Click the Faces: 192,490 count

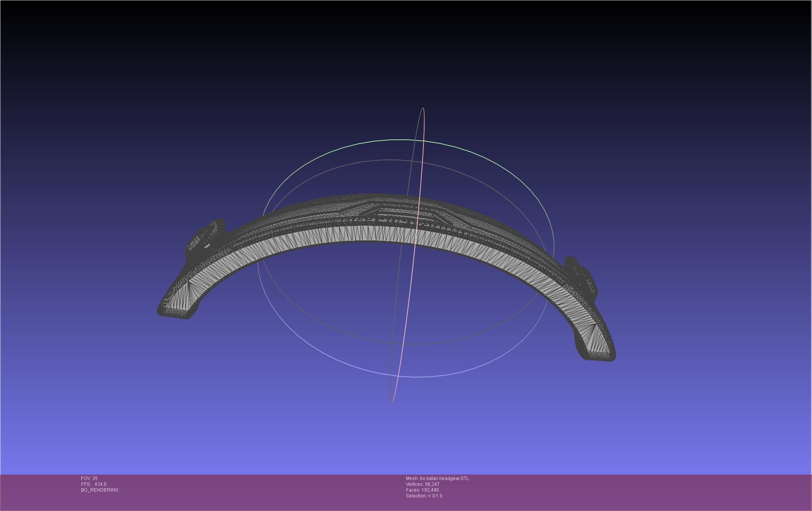422,490
